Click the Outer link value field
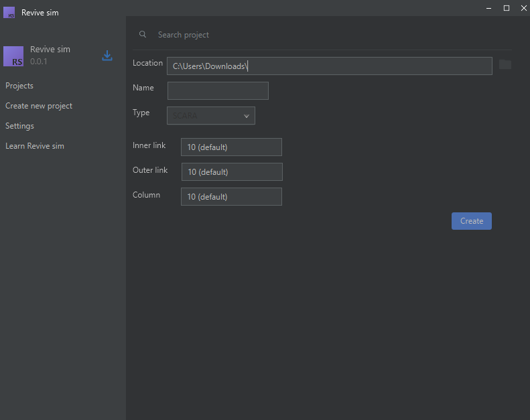Image resolution: width=530 pixels, height=420 pixels. 233,171
